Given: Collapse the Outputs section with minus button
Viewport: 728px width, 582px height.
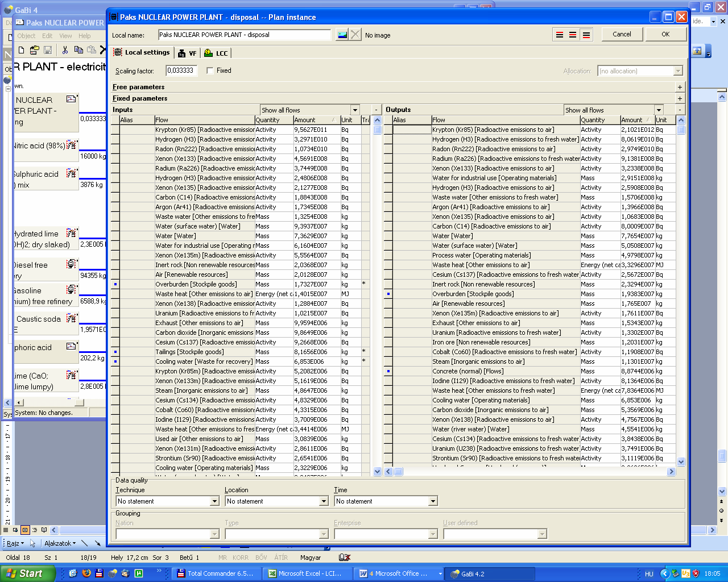Looking at the screenshot, I should click(680, 110).
